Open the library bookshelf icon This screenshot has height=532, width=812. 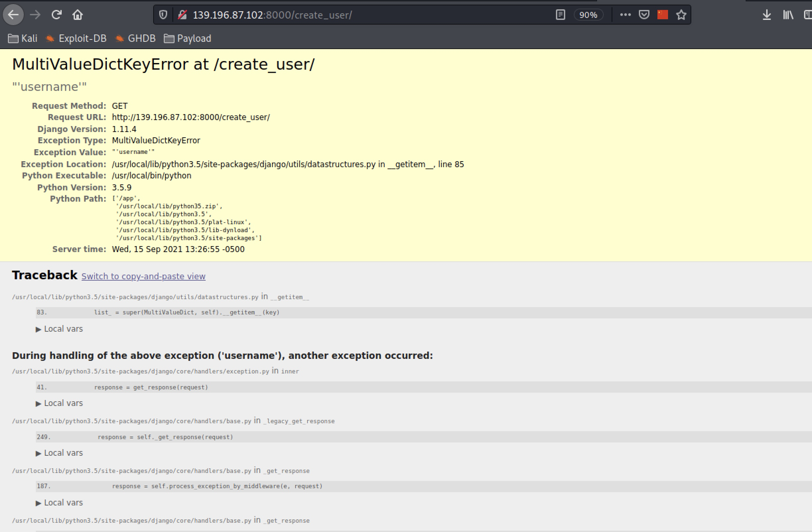[788, 15]
